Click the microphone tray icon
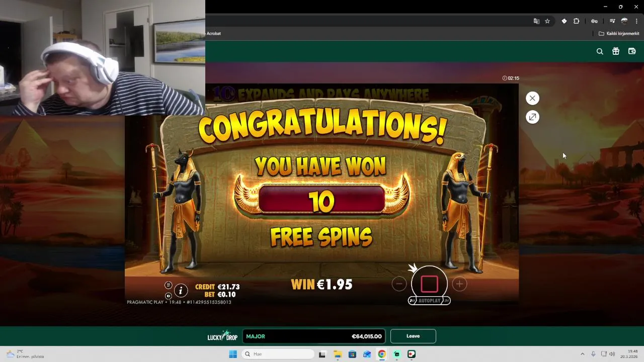The width and height of the screenshot is (644, 362). coord(594,354)
